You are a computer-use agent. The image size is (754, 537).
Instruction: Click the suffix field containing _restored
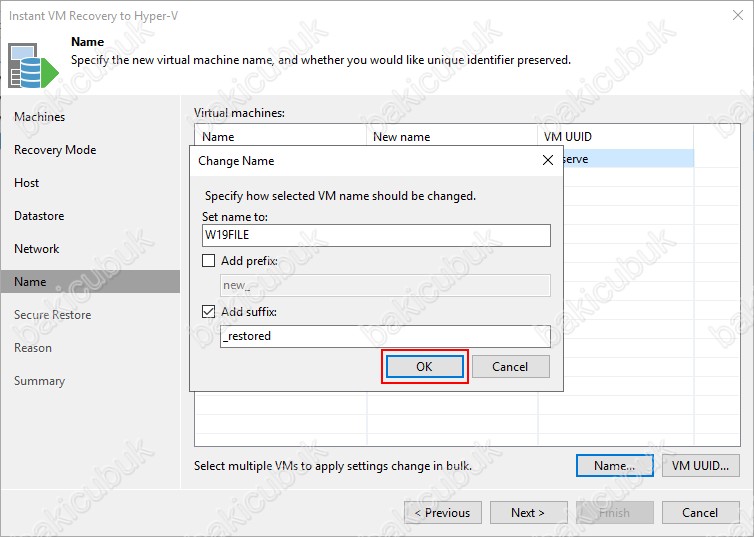click(x=384, y=337)
